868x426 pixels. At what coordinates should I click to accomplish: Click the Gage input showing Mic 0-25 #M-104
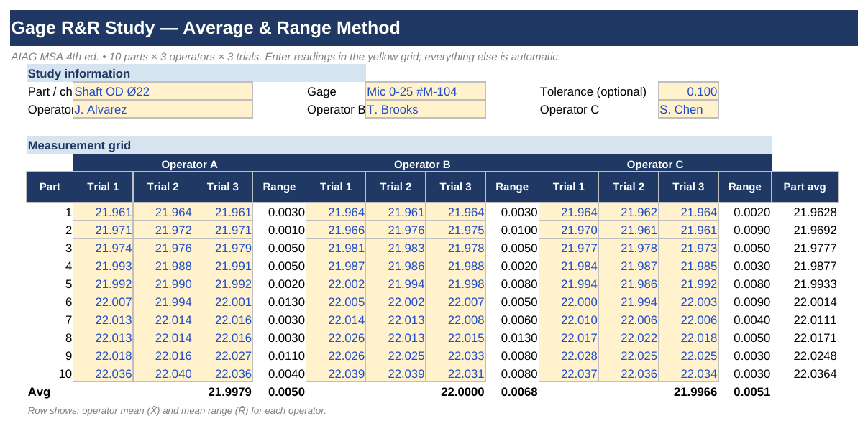pos(426,91)
